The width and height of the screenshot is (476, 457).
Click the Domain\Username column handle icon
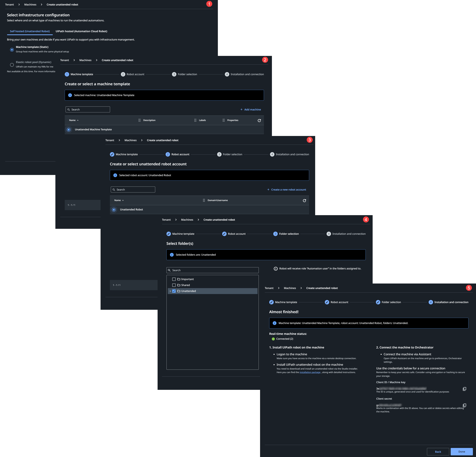204,200
